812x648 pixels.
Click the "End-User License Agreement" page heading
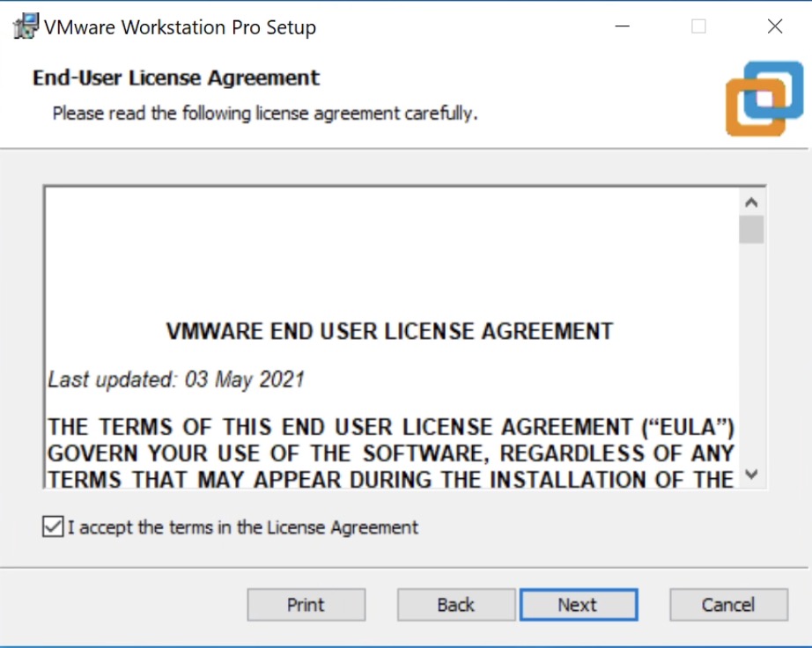(176, 77)
